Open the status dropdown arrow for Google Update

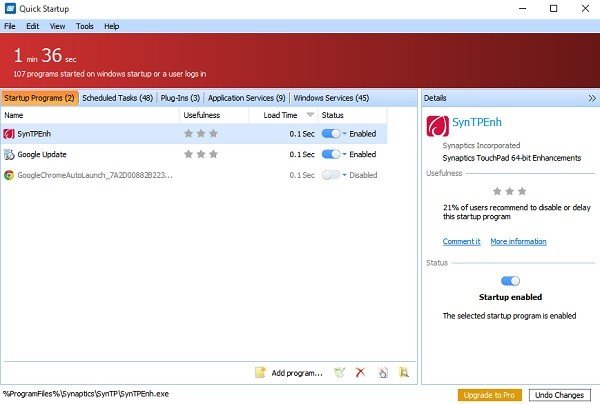point(344,154)
